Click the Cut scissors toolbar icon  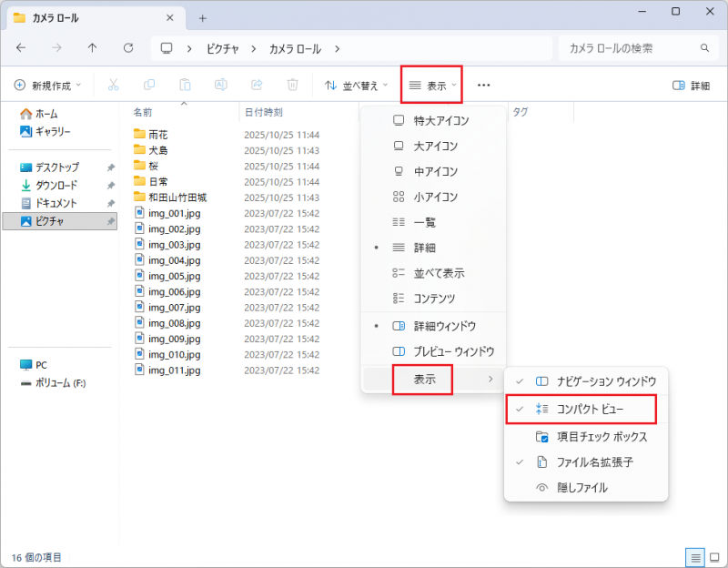[113, 85]
